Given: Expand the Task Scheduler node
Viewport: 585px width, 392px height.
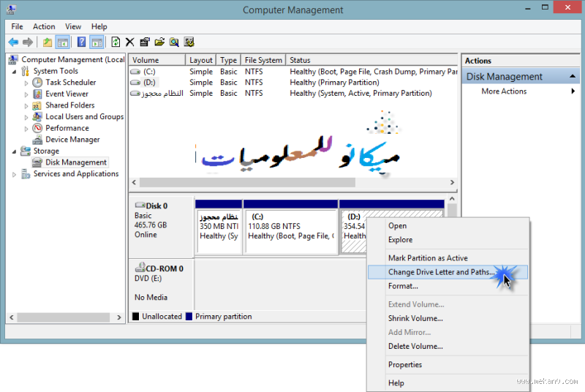Looking at the screenshot, I should [26, 83].
